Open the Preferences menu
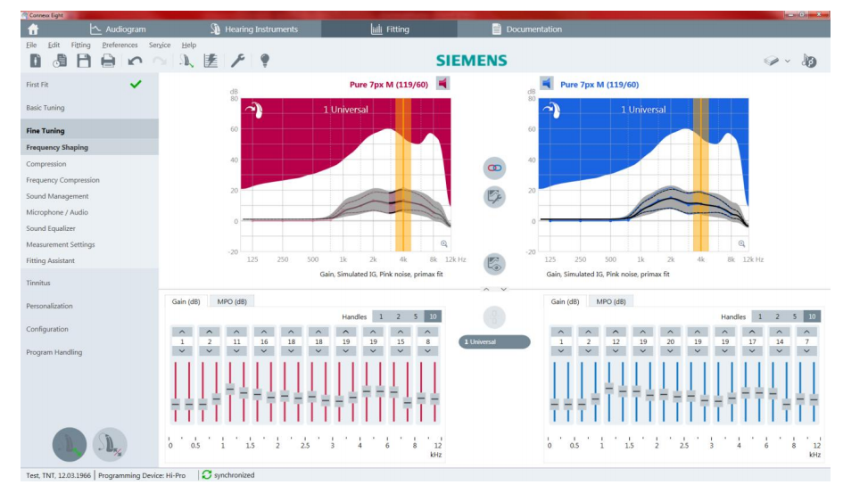 (120, 45)
